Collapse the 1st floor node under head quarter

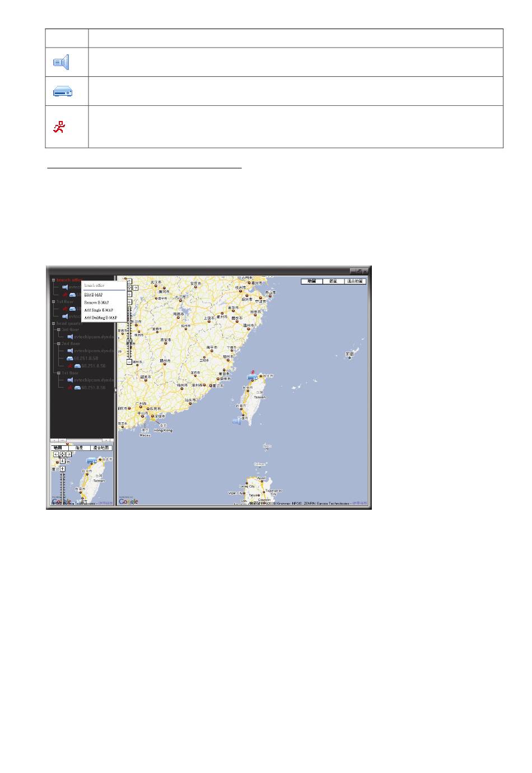point(59,373)
